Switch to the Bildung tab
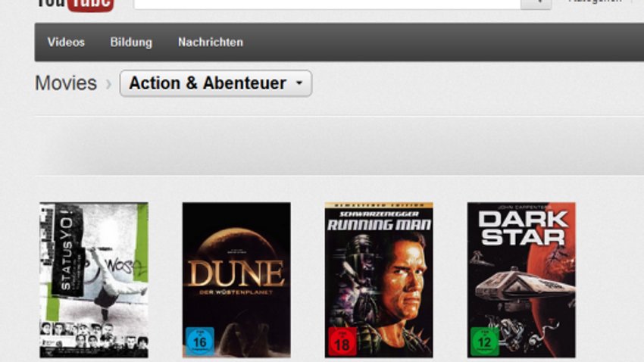The image size is (644, 362). [x=131, y=42]
